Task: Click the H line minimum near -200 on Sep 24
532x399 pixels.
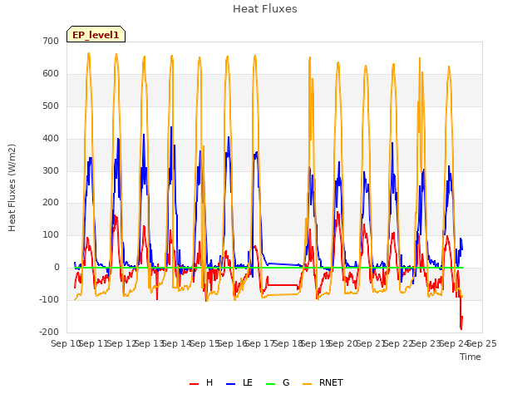Action: click(461, 328)
